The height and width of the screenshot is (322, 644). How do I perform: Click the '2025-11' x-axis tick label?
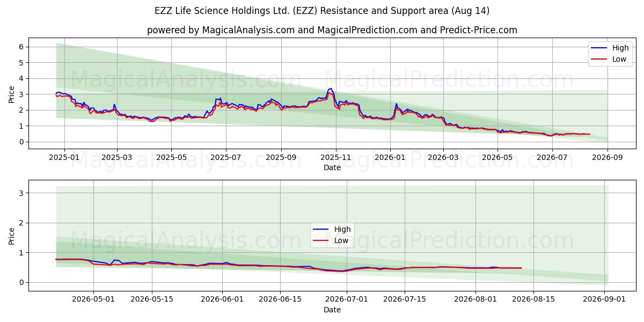(336, 157)
